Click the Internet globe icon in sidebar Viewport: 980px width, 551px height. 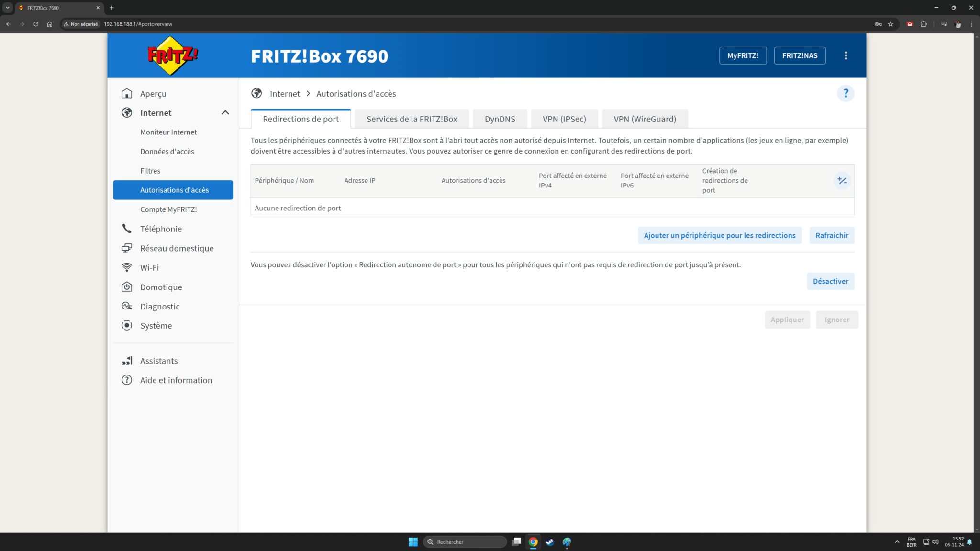click(x=127, y=113)
